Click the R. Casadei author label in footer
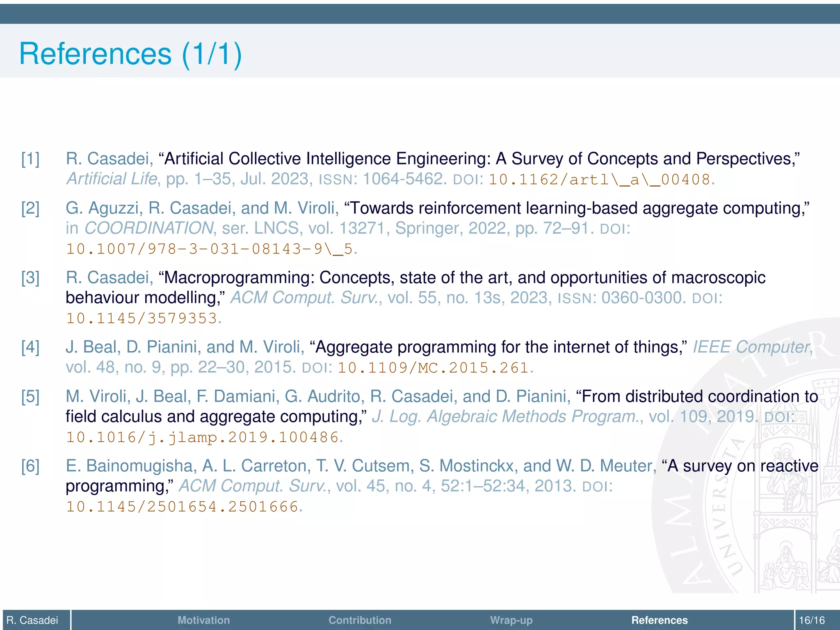Image resolution: width=840 pixels, height=630 pixels. click(32, 620)
